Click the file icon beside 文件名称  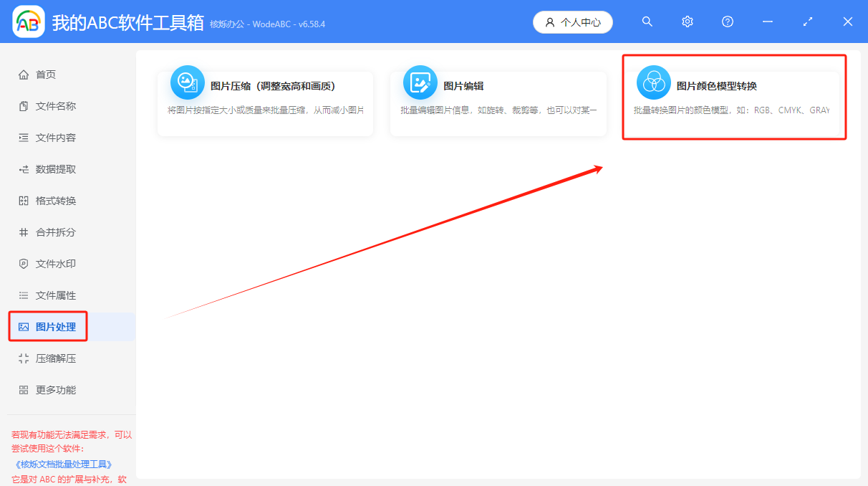[x=24, y=106]
